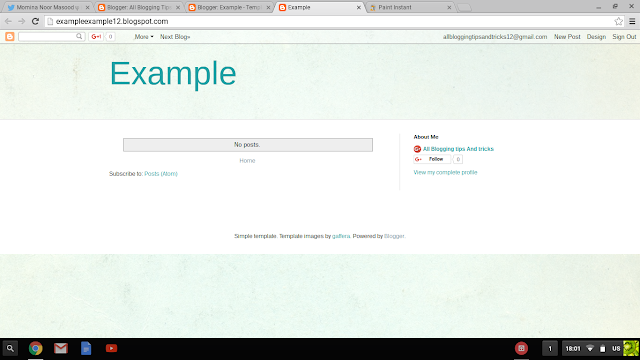Click the gaffera template credit link
640x360 pixels.
click(341, 236)
